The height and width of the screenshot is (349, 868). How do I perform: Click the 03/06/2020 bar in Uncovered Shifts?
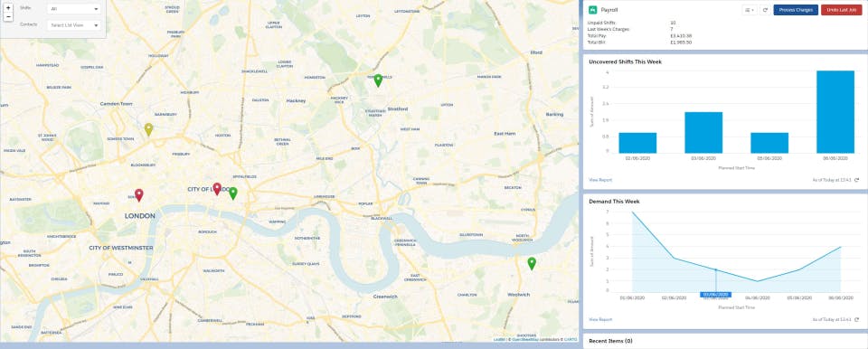click(x=703, y=132)
